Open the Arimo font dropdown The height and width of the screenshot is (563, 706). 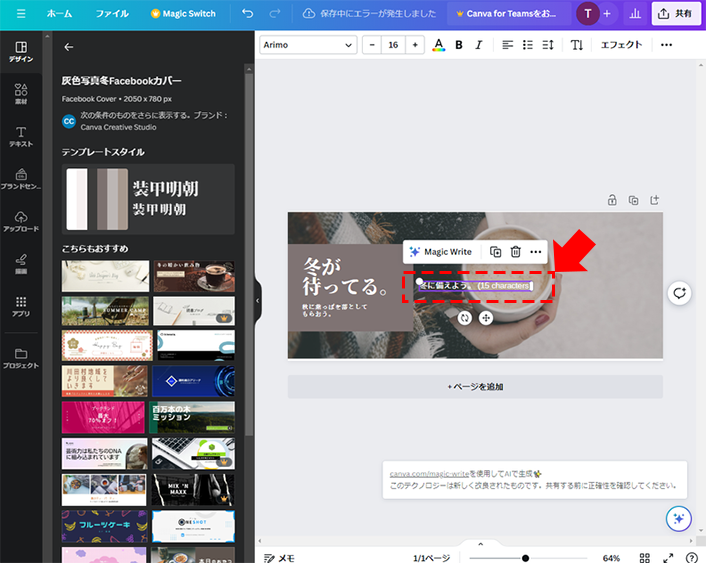tap(308, 45)
